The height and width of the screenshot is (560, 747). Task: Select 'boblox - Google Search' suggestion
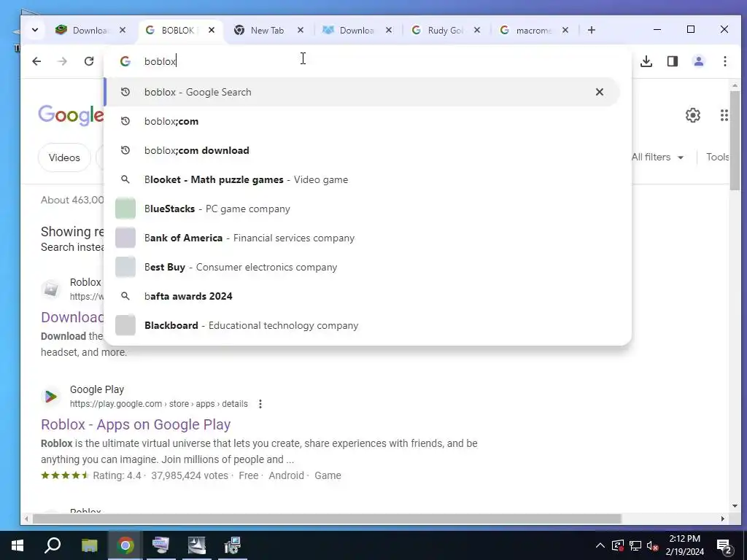(362, 92)
